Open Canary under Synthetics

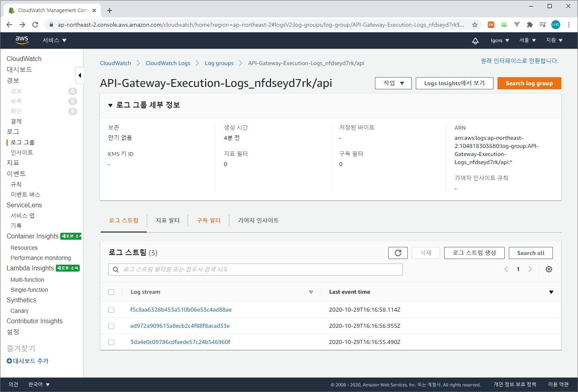tap(19, 311)
